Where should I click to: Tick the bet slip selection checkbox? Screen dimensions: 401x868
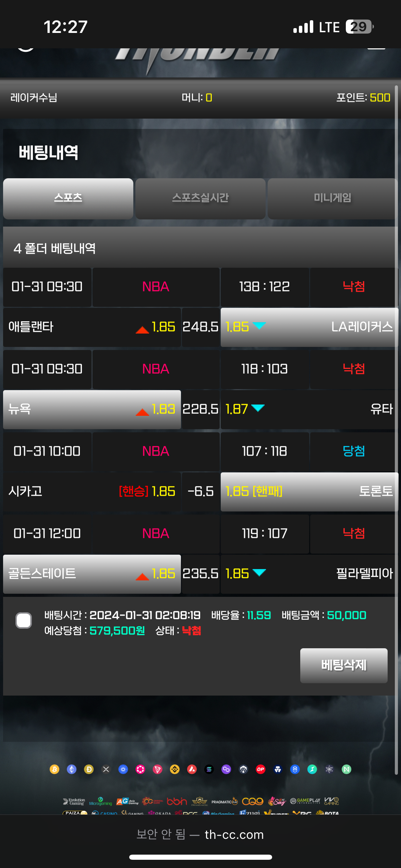tap(24, 620)
